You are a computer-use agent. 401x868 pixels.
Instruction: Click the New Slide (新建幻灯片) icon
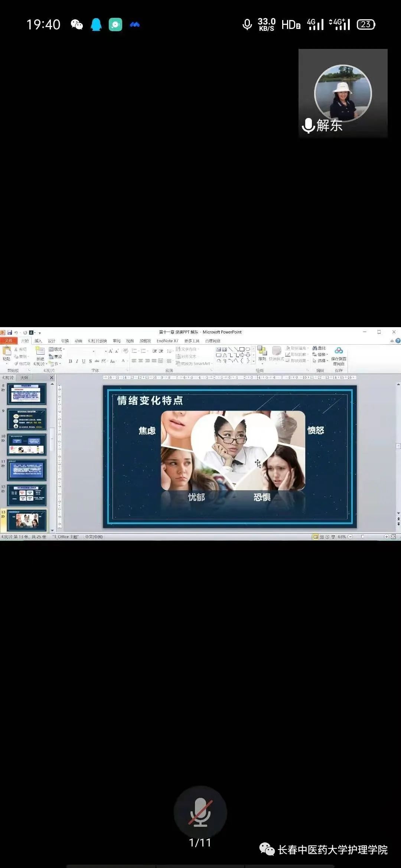pyautogui.click(x=40, y=352)
